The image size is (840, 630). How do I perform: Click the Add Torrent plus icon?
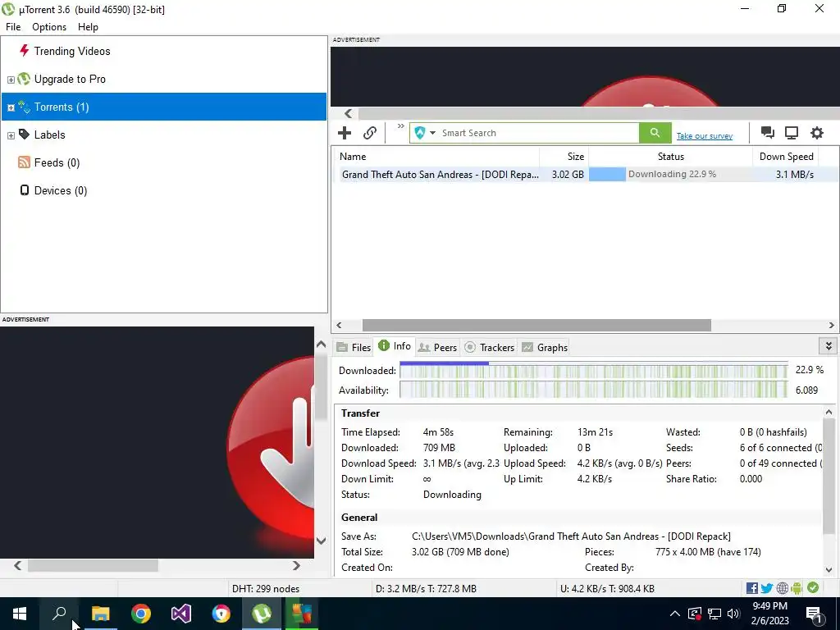(x=345, y=133)
